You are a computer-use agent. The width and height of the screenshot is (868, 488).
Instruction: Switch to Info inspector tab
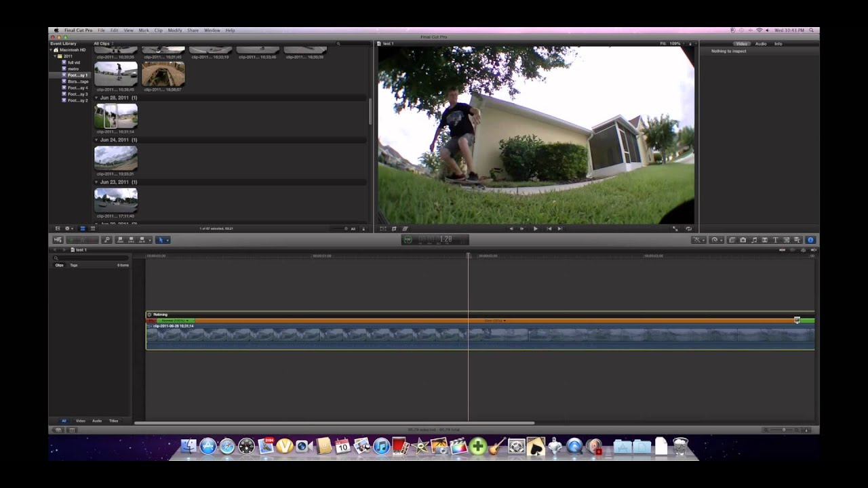point(778,43)
